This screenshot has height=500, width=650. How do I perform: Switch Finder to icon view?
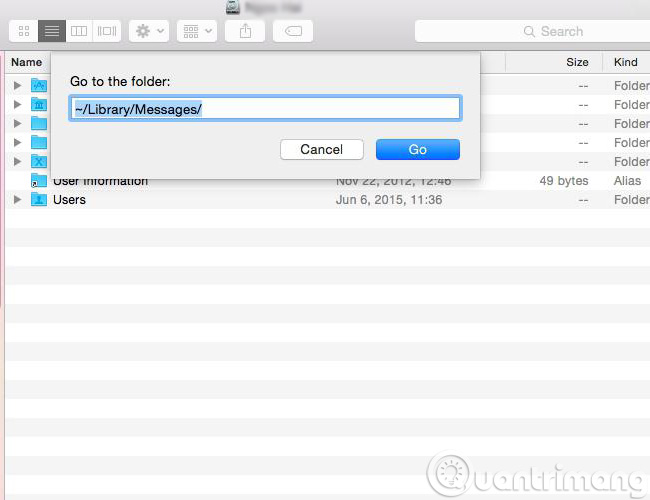(x=24, y=31)
